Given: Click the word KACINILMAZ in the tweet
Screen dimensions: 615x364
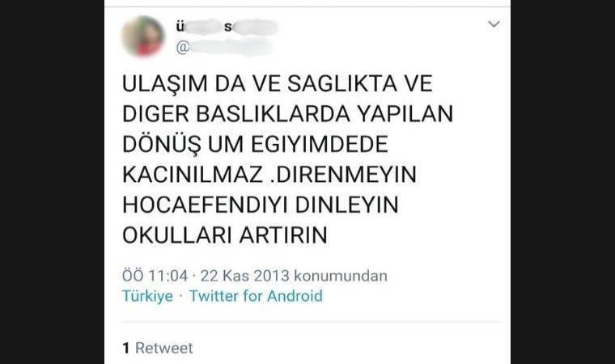Looking at the screenshot, I should pos(193,175).
